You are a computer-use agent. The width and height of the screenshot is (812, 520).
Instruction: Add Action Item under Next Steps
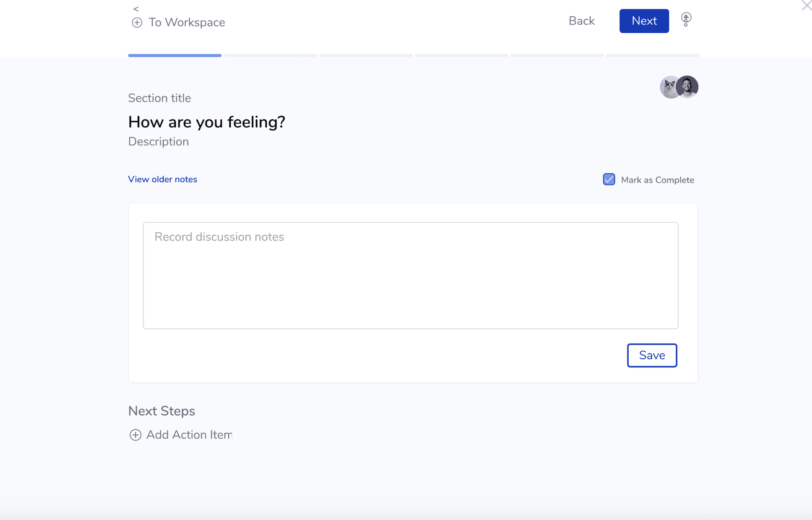[x=189, y=435]
